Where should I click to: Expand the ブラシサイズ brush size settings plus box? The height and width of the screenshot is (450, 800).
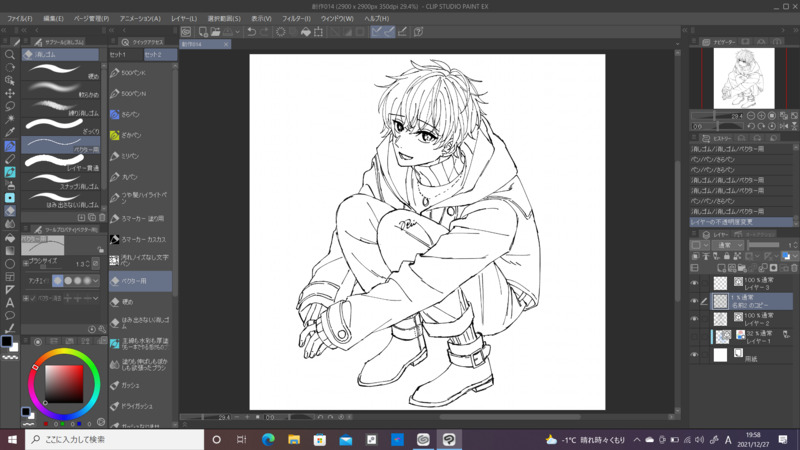[x=26, y=263]
